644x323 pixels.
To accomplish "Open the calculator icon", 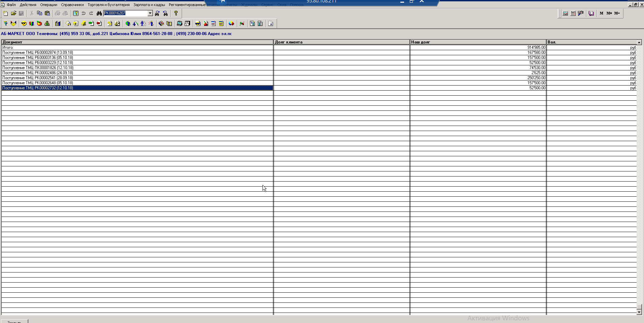I will 565,13.
